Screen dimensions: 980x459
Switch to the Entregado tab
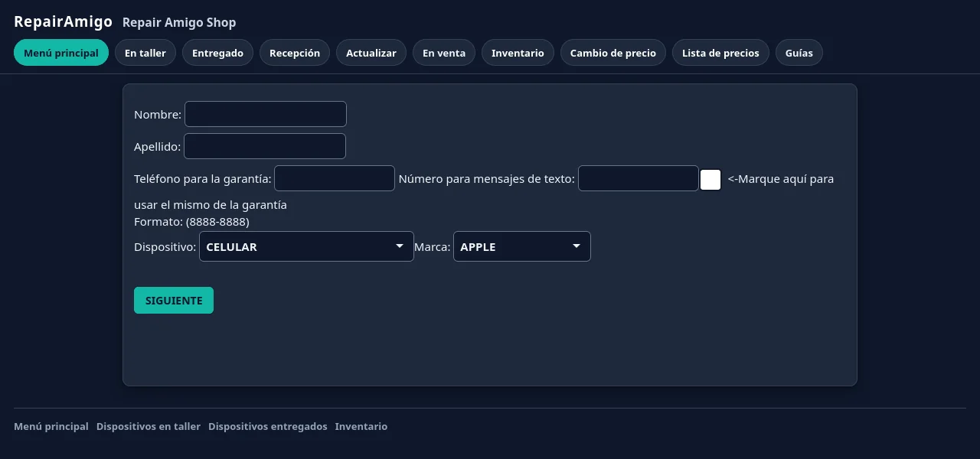[217, 53]
